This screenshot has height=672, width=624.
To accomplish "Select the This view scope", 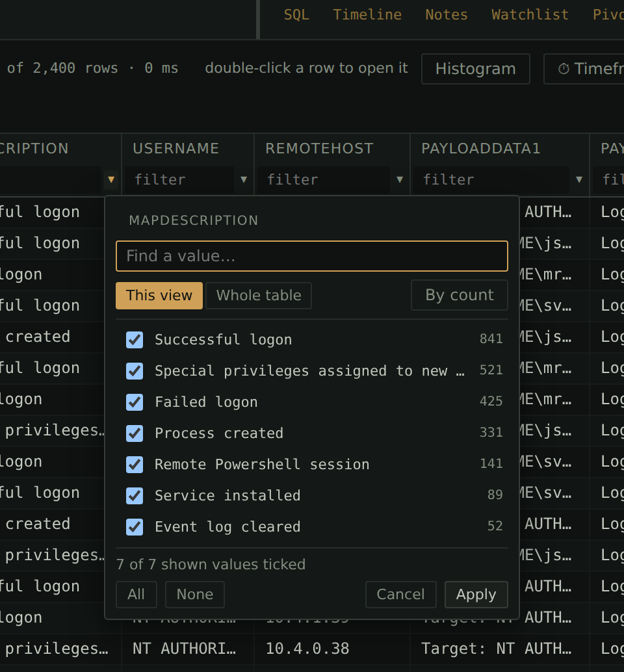I will 159,296.
